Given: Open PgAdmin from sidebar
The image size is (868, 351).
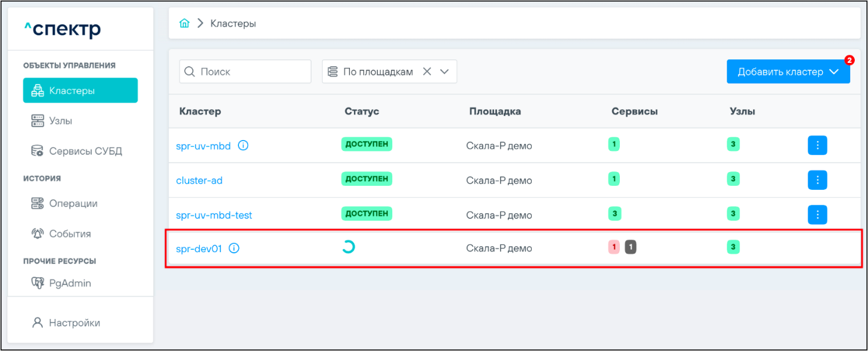Looking at the screenshot, I should point(70,283).
